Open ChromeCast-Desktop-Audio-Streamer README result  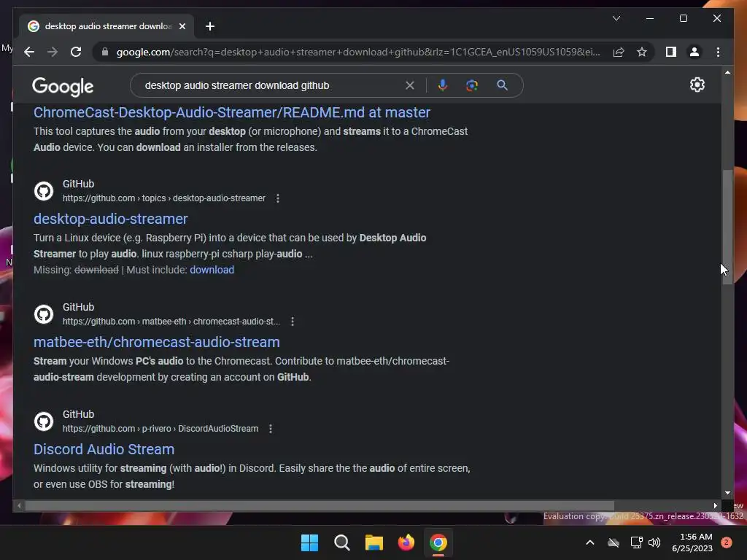(232, 112)
